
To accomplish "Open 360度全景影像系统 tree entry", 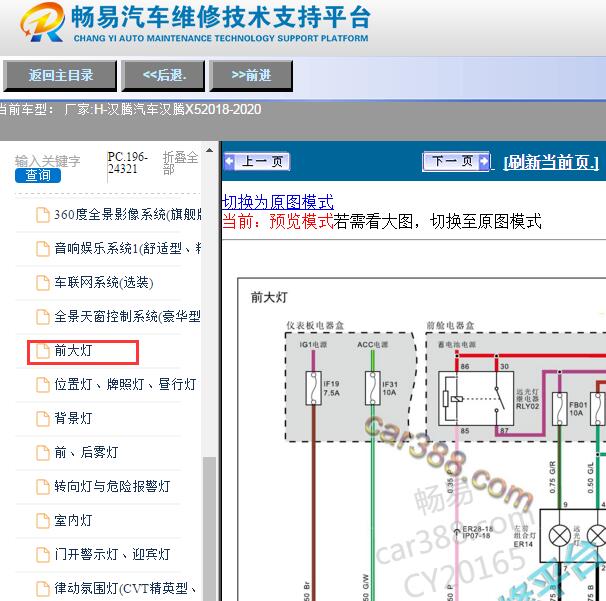I will (128, 215).
